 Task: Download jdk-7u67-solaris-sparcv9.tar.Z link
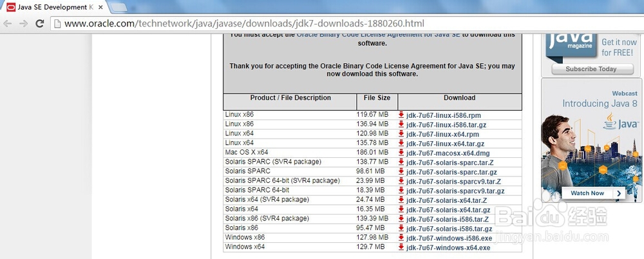[454, 182]
